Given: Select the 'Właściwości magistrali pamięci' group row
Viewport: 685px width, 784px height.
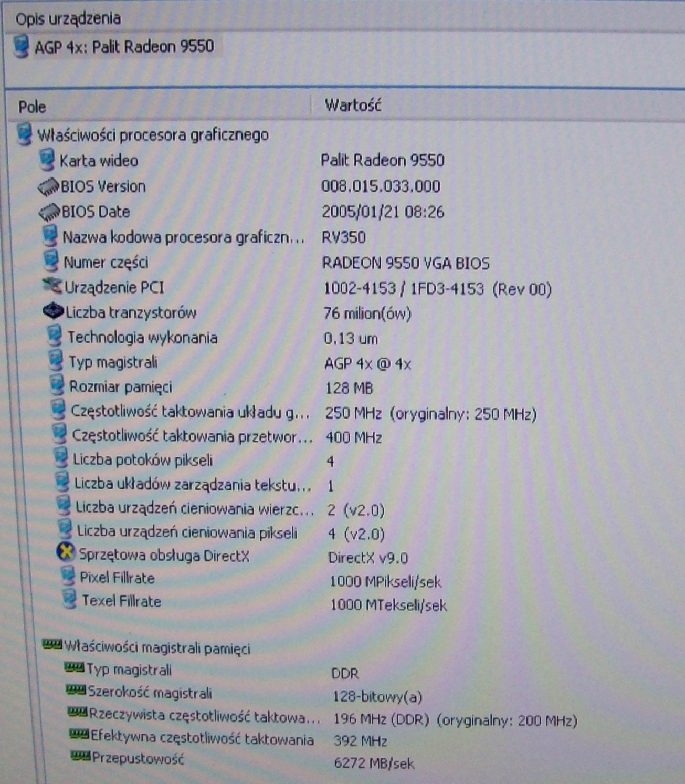Looking at the screenshot, I should tap(157, 648).
